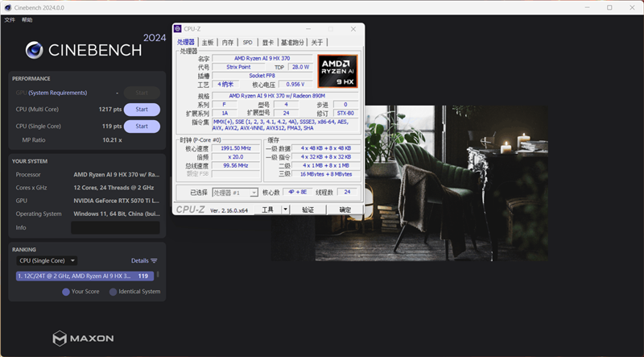This screenshot has height=357, width=644.
Task: Close the CPU-Z window
Action: tap(353, 29)
